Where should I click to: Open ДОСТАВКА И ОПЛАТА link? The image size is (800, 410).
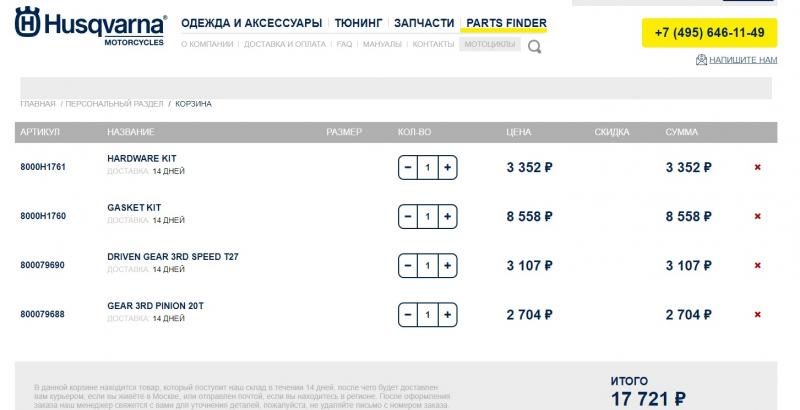pyautogui.click(x=285, y=44)
